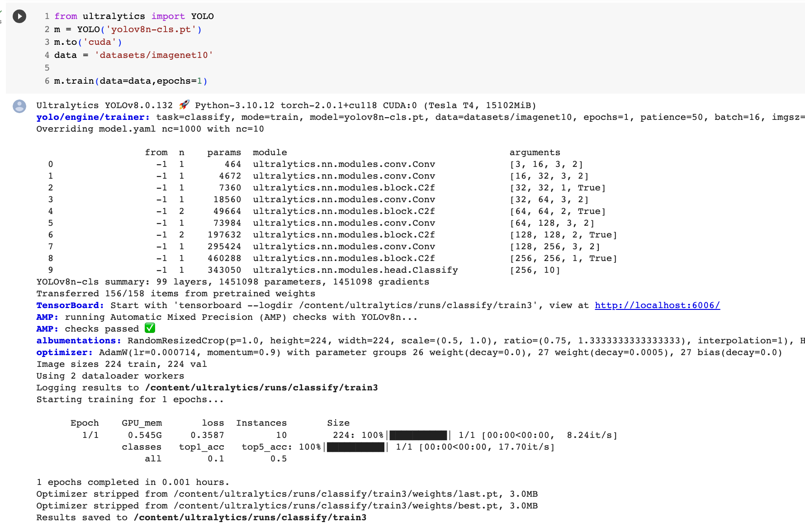Screen dimensions: 805x532
Task: Click the optimizer: label
Action: [x=65, y=352]
